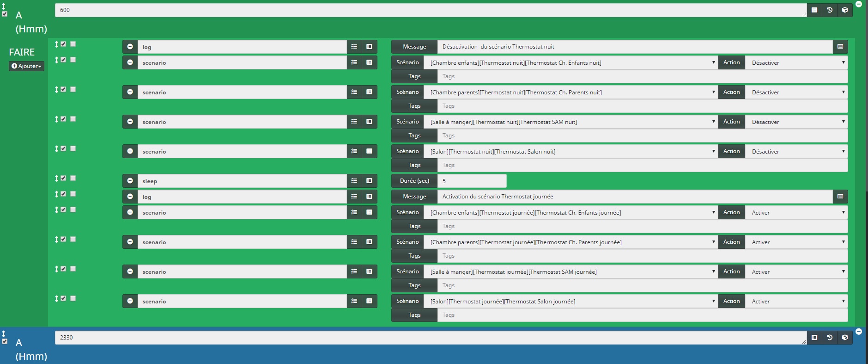Click the cube icon of the 2330 block

pos(845,338)
